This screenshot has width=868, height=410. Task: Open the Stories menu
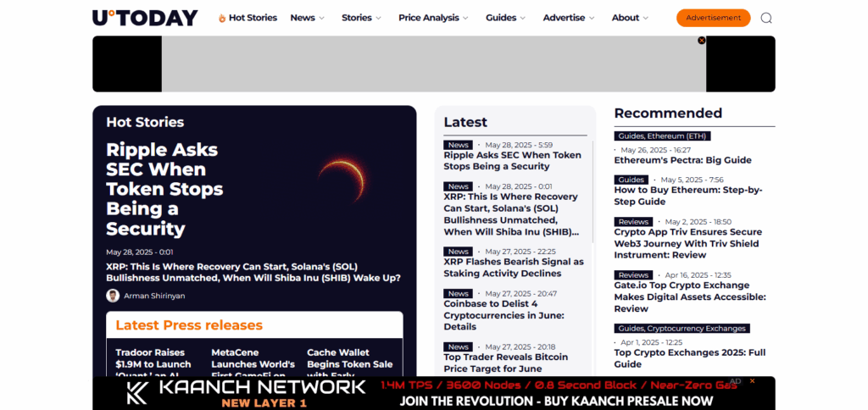coord(361,18)
